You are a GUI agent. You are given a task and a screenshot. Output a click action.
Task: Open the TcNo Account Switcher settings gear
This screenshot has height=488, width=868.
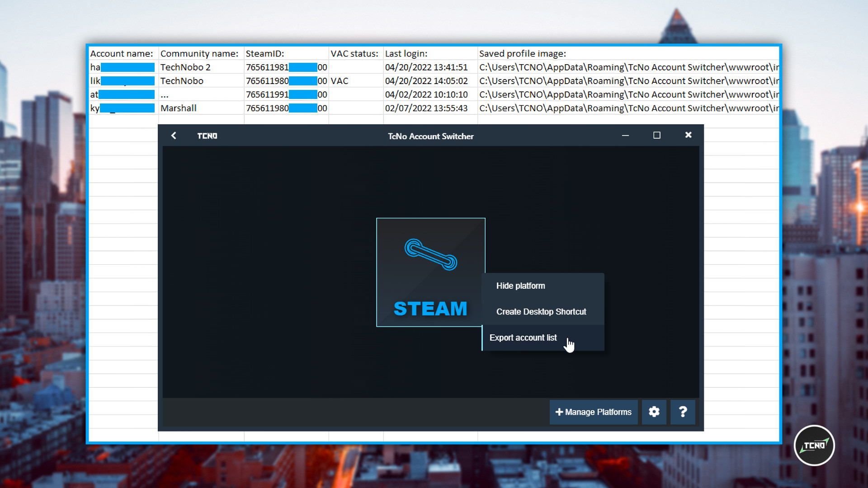[654, 412]
